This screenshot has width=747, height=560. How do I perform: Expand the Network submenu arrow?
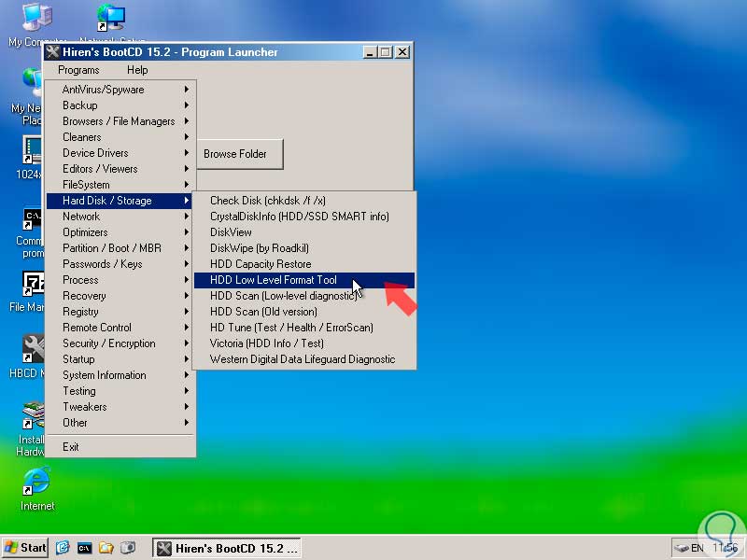point(187,217)
